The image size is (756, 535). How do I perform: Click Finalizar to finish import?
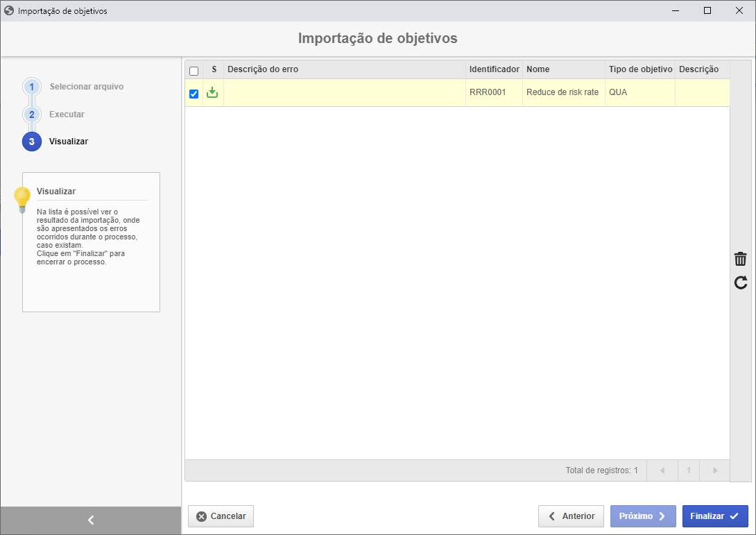[715, 516]
